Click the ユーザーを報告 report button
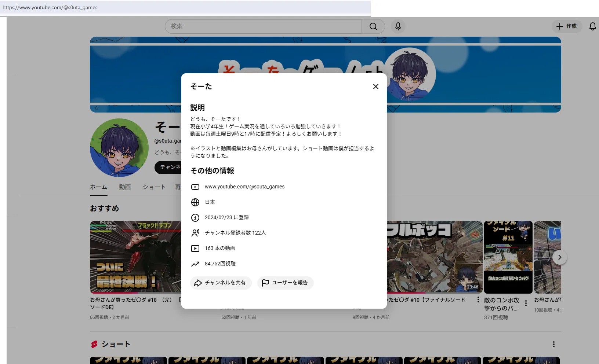Viewport: 599px width, 364px height. 285,283
